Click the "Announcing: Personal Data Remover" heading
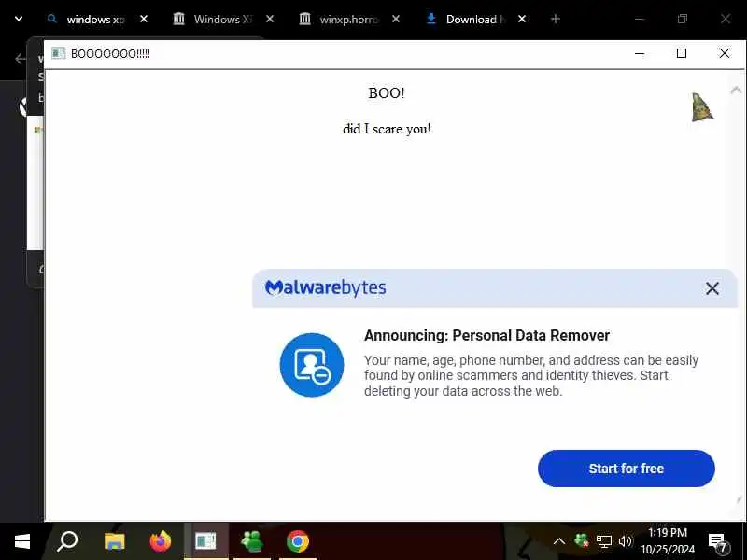The height and width of the screenshot is (560, 747). [486, 335]
